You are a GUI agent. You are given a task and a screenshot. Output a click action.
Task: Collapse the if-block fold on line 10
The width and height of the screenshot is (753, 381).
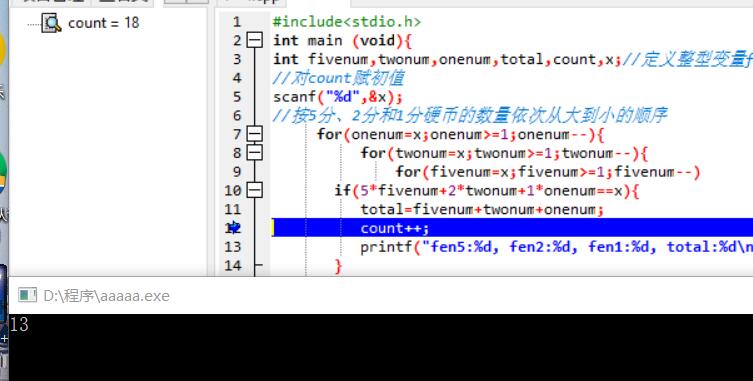[255, 190]
